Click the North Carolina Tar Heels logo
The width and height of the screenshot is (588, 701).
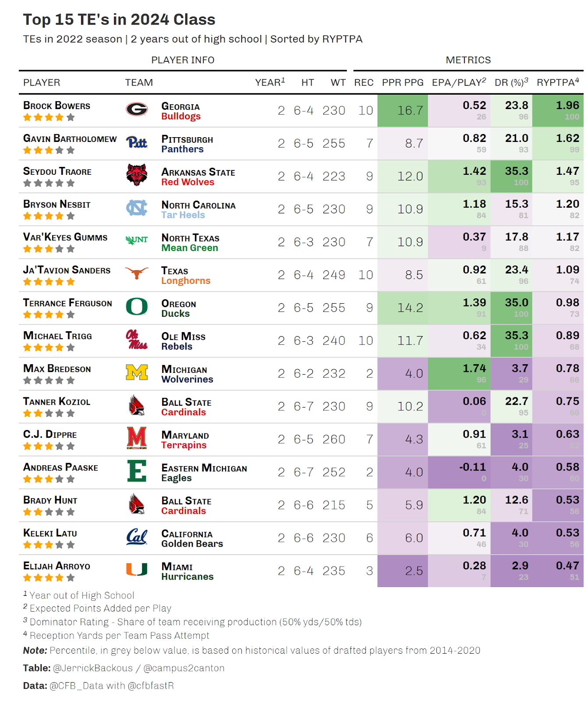137,208
